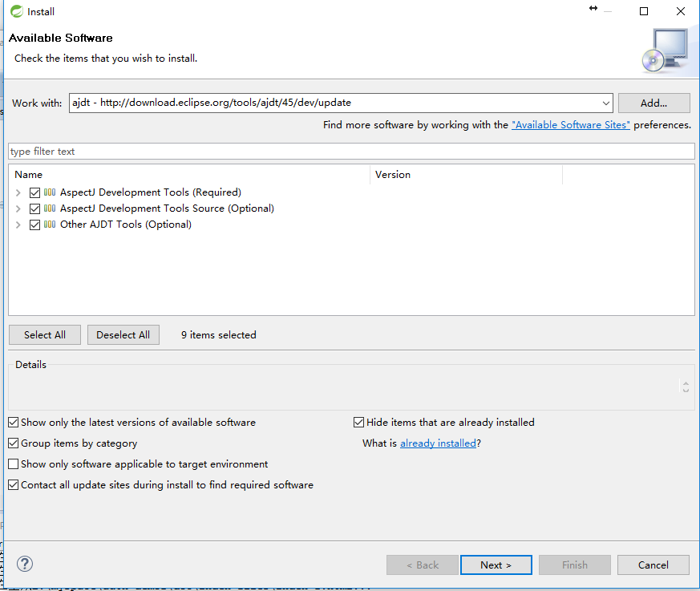Open the help question mark icon
Image resolution: width=700 pixels, height=591 pixels.
25,564
